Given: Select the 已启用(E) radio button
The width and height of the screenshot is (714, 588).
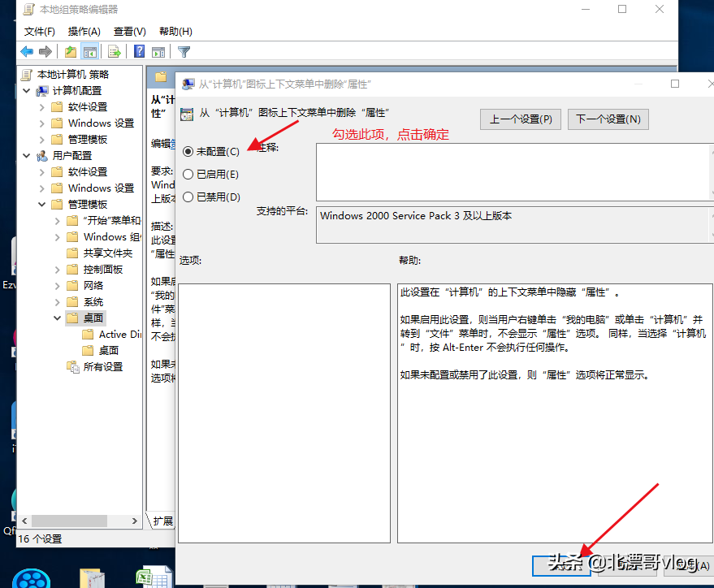Looking at the screenshot, I should [x=188, y=175].
